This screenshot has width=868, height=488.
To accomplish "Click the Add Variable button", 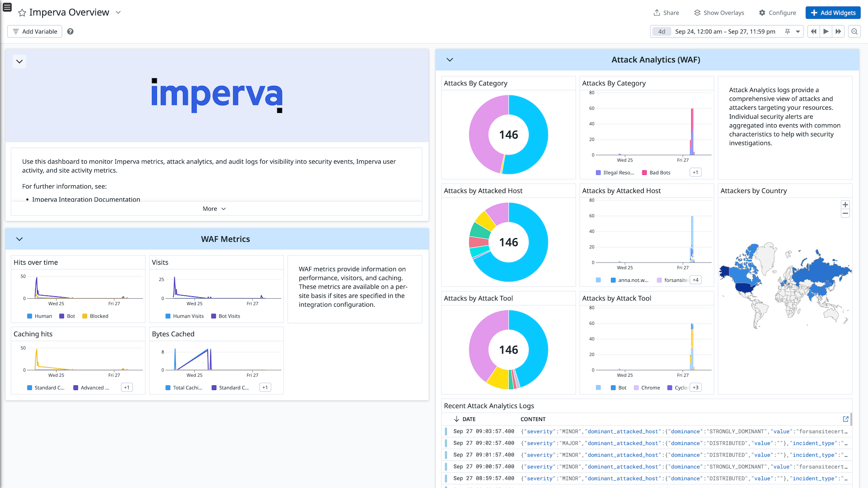I will click(35, 32).
